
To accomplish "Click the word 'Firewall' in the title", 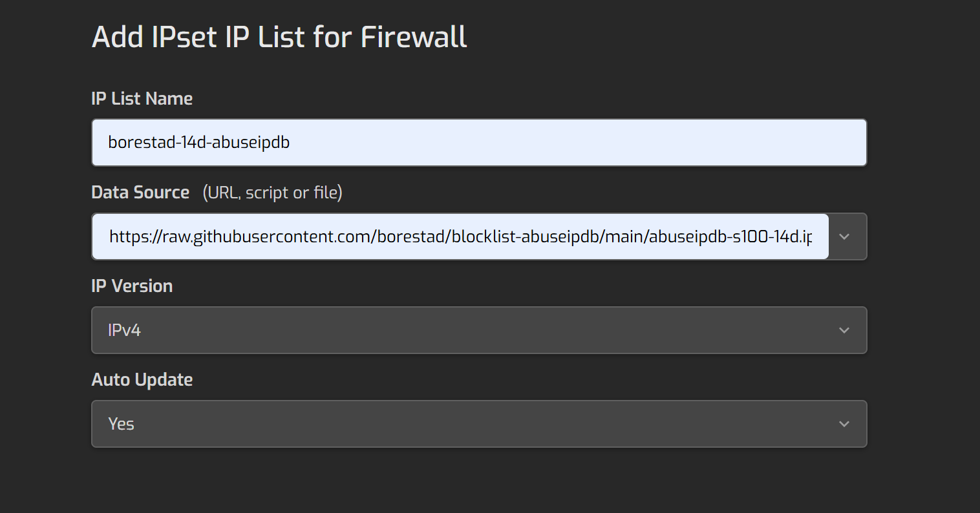I will [x=414, y=37].
